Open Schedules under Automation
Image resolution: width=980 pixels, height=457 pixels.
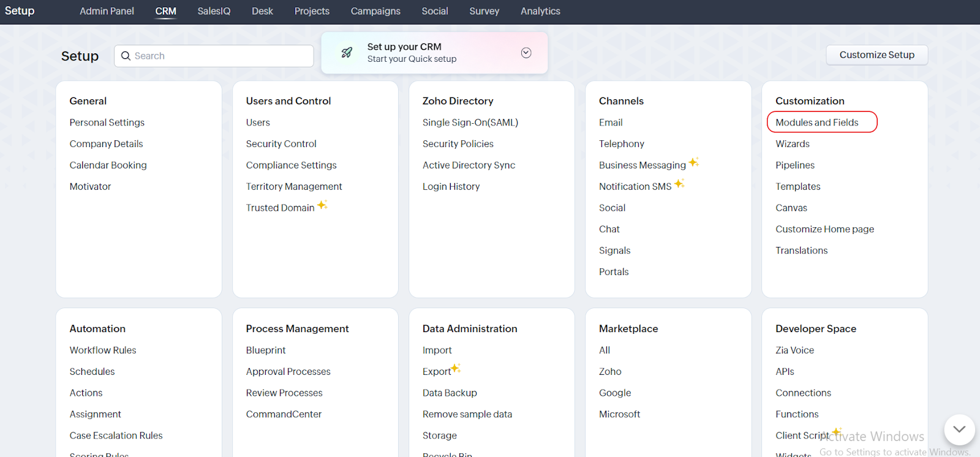click(x=92, y=372)
